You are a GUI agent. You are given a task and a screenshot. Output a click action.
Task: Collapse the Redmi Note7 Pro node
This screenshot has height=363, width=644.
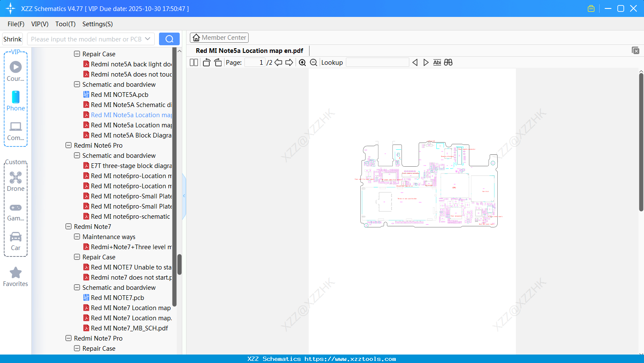(69, 338)
